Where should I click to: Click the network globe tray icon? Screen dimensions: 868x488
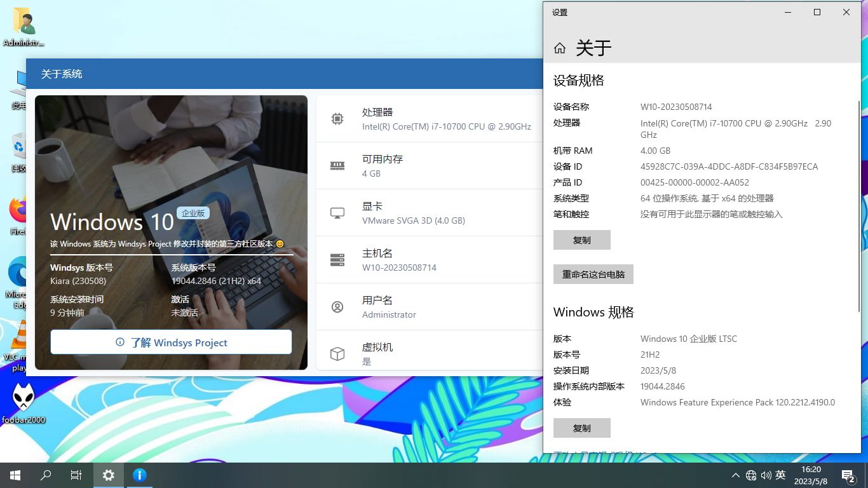[751, 475]
